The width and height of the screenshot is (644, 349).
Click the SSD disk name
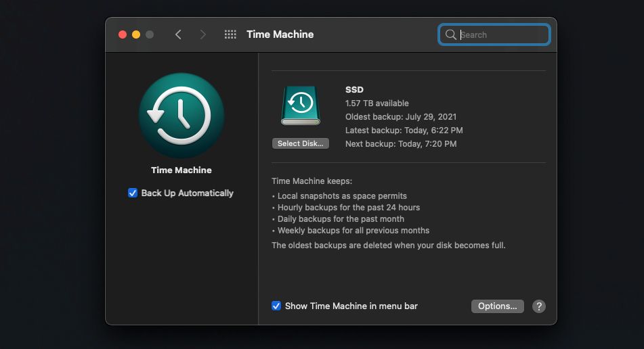click(x=354, y=89)
